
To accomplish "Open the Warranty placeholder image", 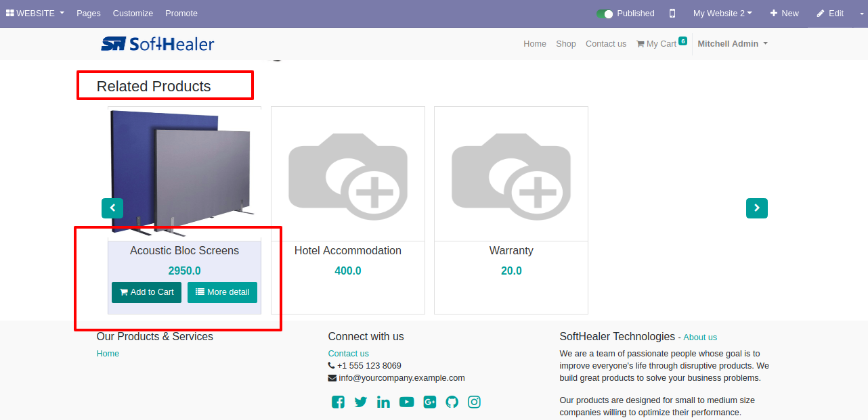I will pyautogui.click(x=511, y=173).
